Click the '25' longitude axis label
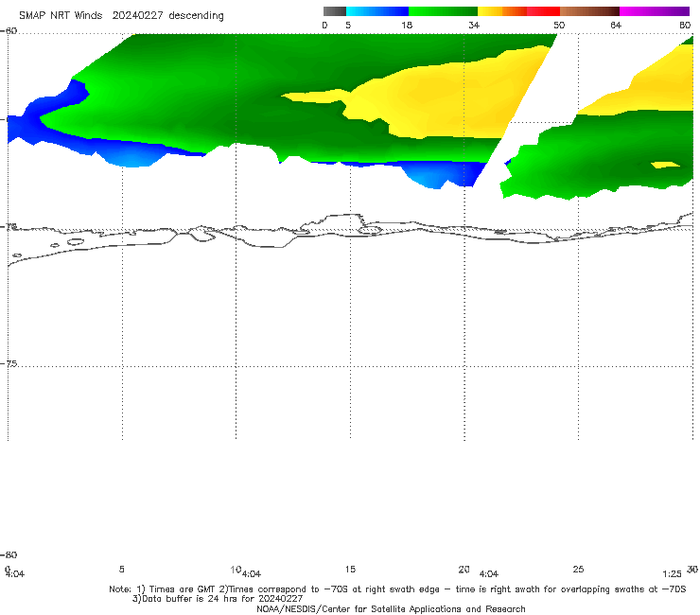 click(578, 569)
